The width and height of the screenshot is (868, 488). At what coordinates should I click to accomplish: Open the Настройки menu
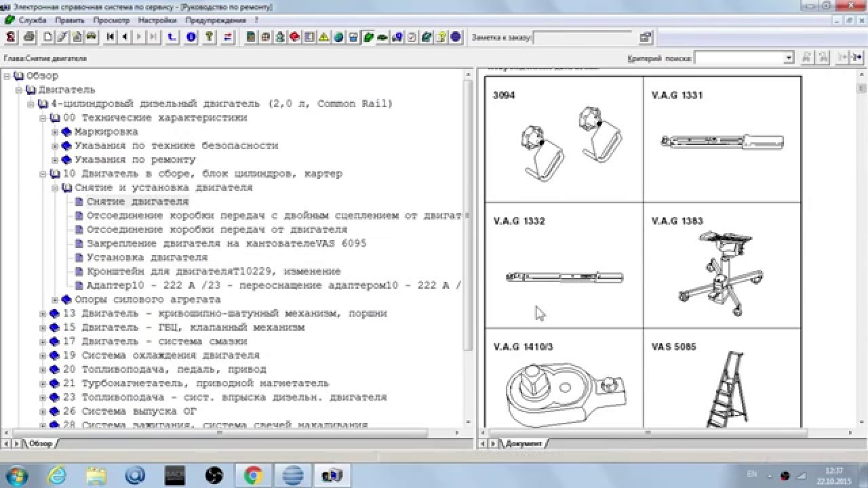(157, 20)
